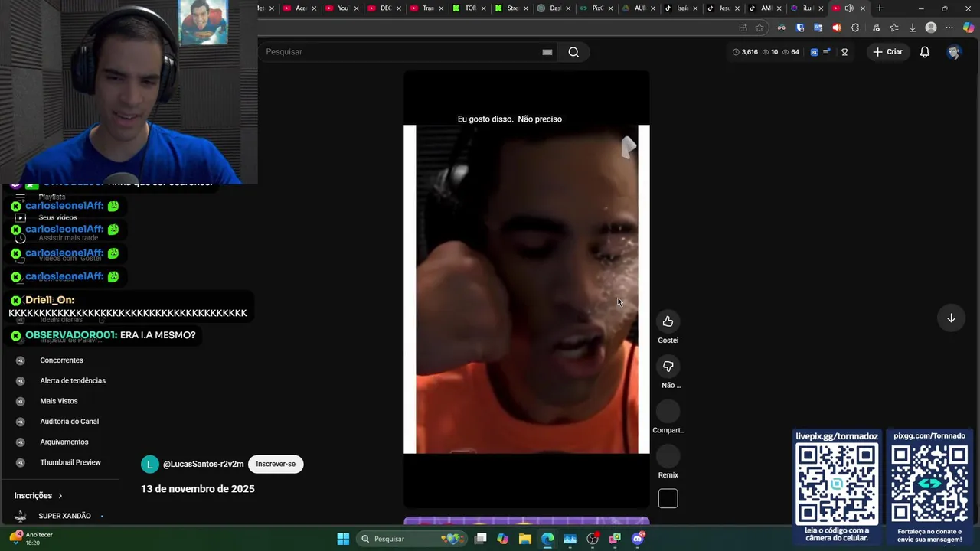The image size is (980, 551).
Task: Open Mais Vistos in the sidebar
Action: pos(59,401)
